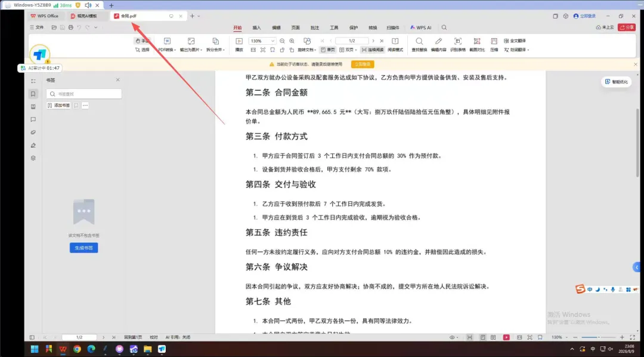Click 校对 proofreading in status bar

pyautogui.click(x=154, y=337)
